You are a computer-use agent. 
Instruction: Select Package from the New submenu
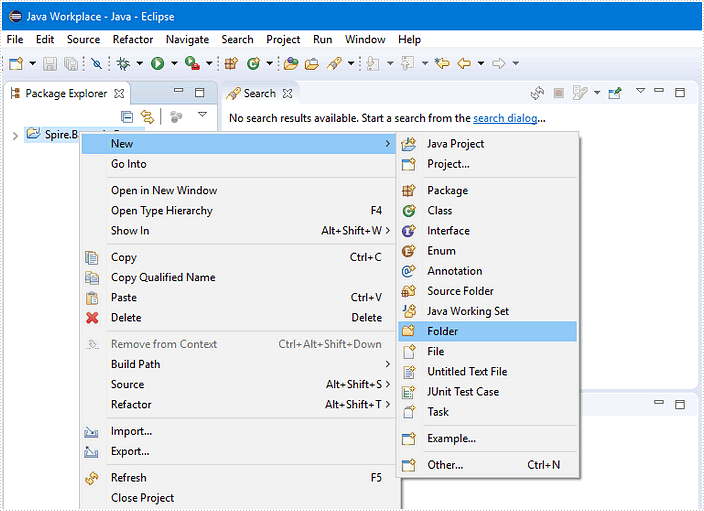[487, 190]
